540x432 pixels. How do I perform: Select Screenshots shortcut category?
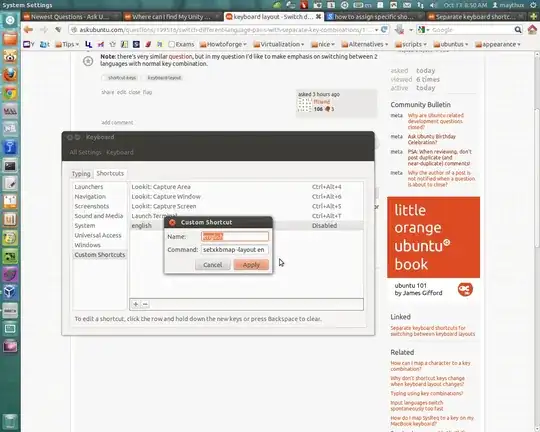[92, 206]
